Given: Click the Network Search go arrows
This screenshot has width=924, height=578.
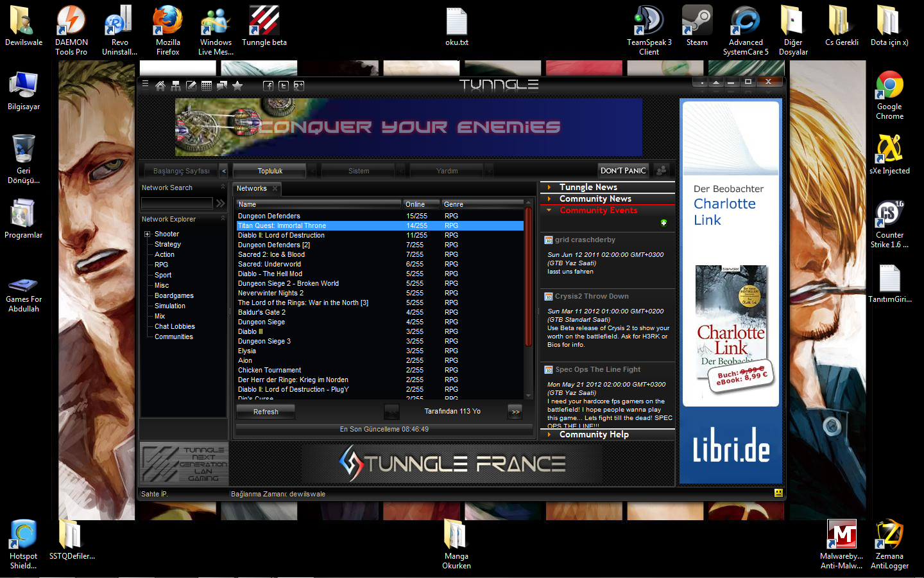Looking at the screenshot, I should pos(220,203).
